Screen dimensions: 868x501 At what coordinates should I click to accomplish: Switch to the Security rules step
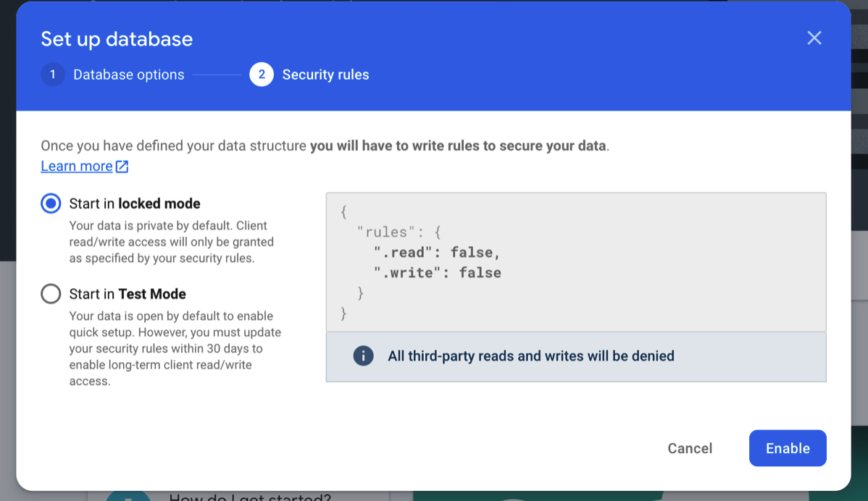(325, 75)
